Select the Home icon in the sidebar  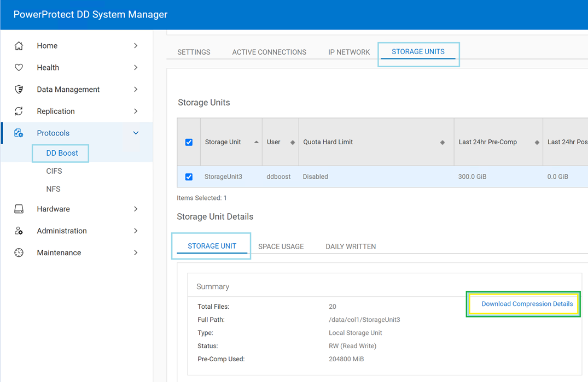click(19, 45)
